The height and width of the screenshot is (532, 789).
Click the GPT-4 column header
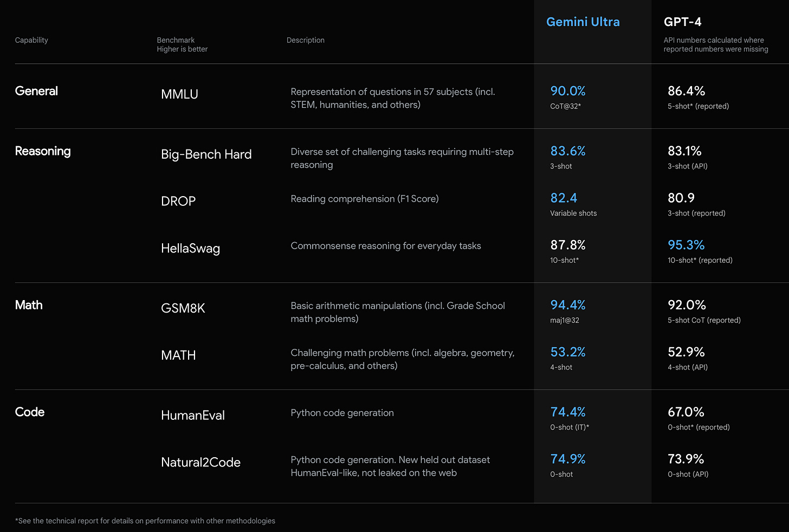(682, 22)
